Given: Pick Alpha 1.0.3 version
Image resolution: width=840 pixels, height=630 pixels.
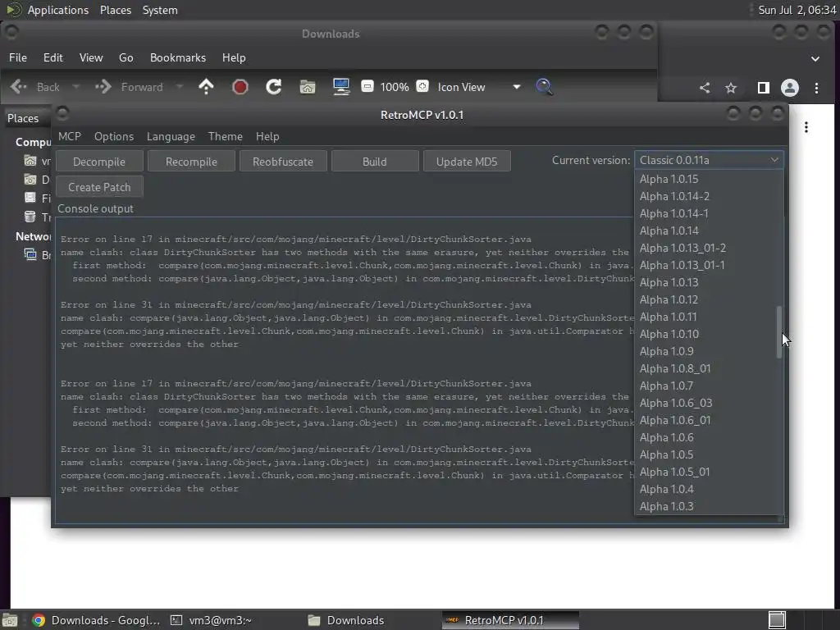Looking at the screenshot, I should (706, 506).
